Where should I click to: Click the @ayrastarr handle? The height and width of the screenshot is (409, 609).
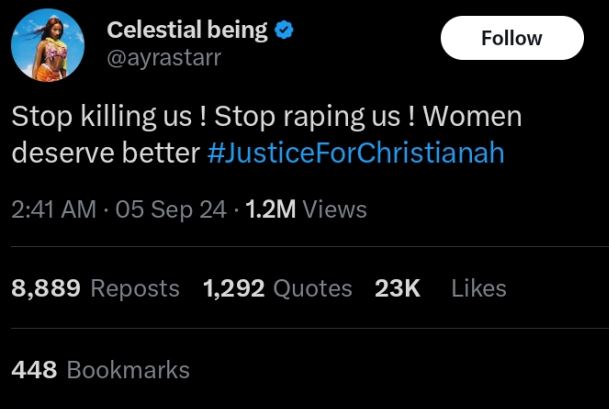point(164,59)
